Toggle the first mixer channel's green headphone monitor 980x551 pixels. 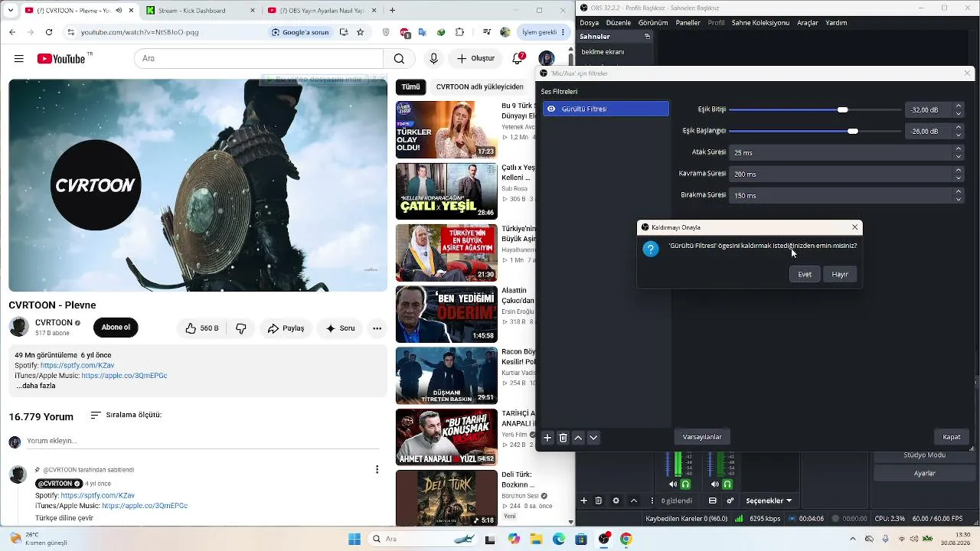[685, 484]
